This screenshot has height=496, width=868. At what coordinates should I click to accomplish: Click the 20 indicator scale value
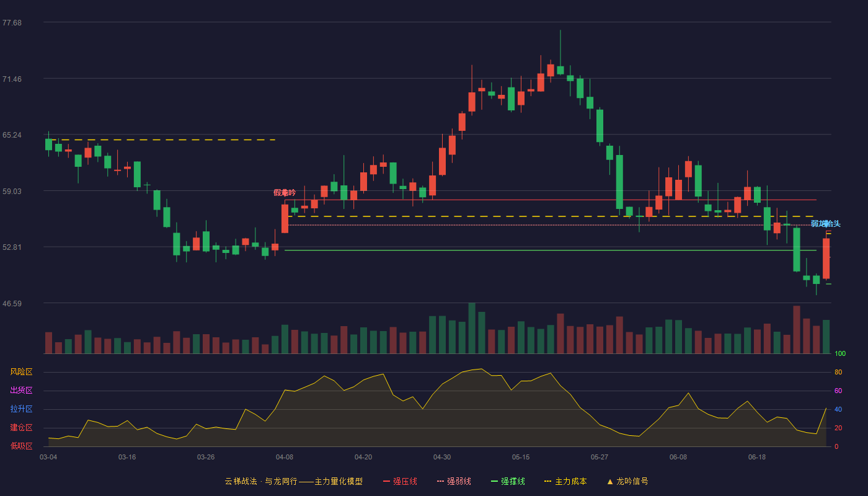[838, 428]
